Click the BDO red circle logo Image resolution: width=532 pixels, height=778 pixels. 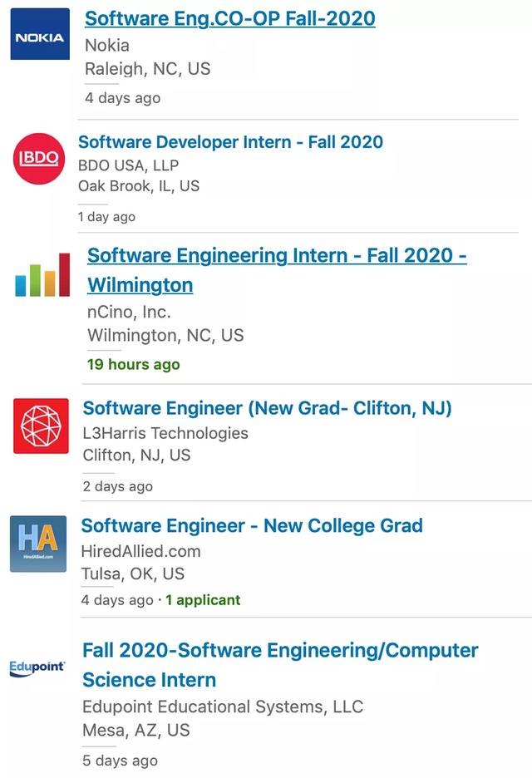pos(40,158)
